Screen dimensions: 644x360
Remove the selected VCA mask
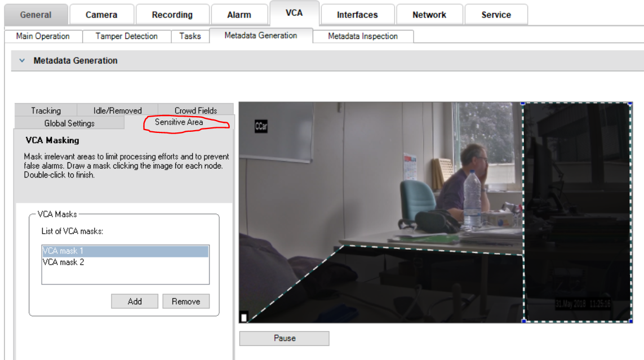186,301
